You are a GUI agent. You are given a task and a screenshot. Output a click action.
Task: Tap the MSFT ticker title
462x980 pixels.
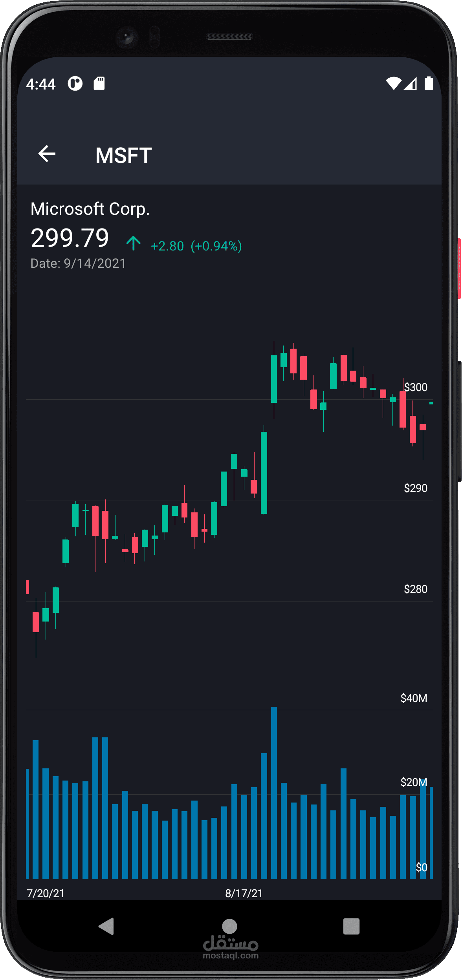[123, 155]
